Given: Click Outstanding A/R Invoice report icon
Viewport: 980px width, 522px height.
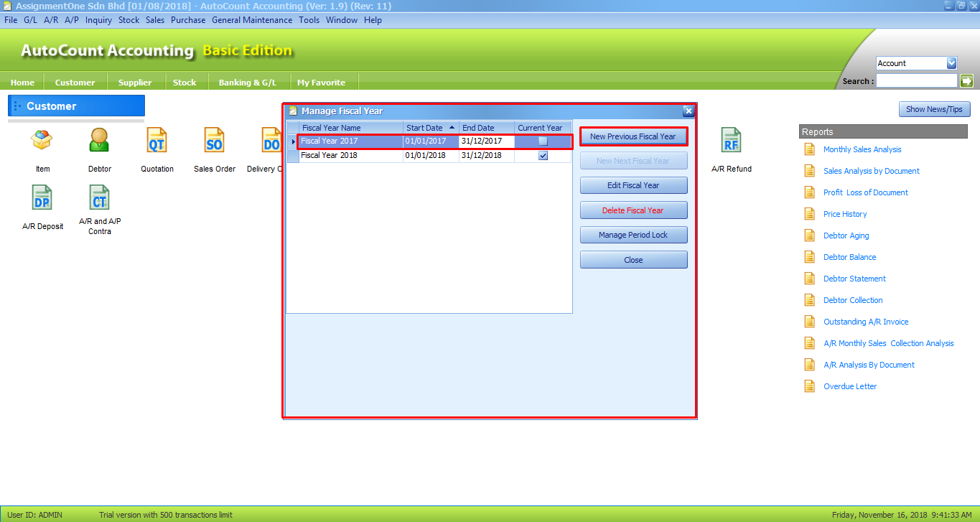Looking at the screenshot, I should click(x=810, y=322).
